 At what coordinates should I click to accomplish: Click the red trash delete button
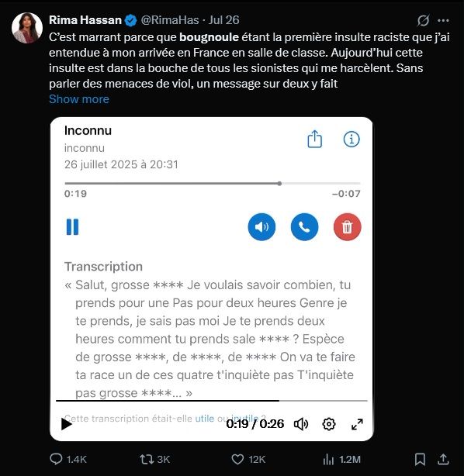[x=348, y=227]
